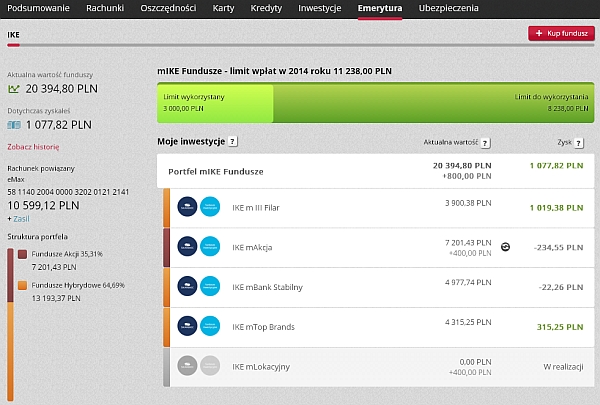Click the money icon beside 1 077,82 PLN
The height and width of the screenshot is (405, 600).
tap(14, 125)
